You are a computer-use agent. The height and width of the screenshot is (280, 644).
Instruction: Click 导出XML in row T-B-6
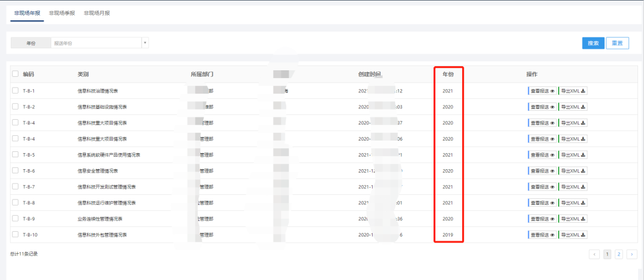[x=573, y=171]
